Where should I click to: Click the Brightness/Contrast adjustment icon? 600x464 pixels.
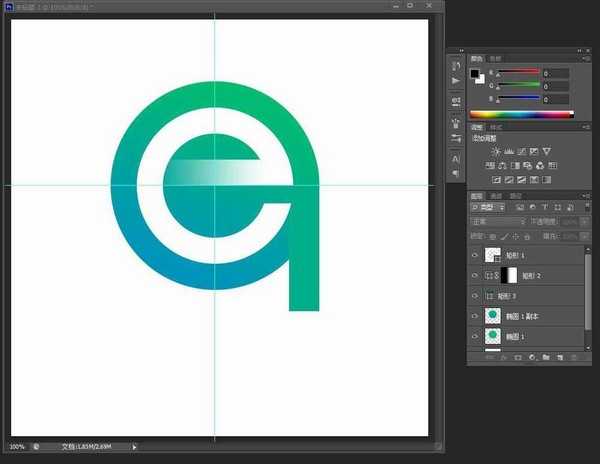pos(496,151)
